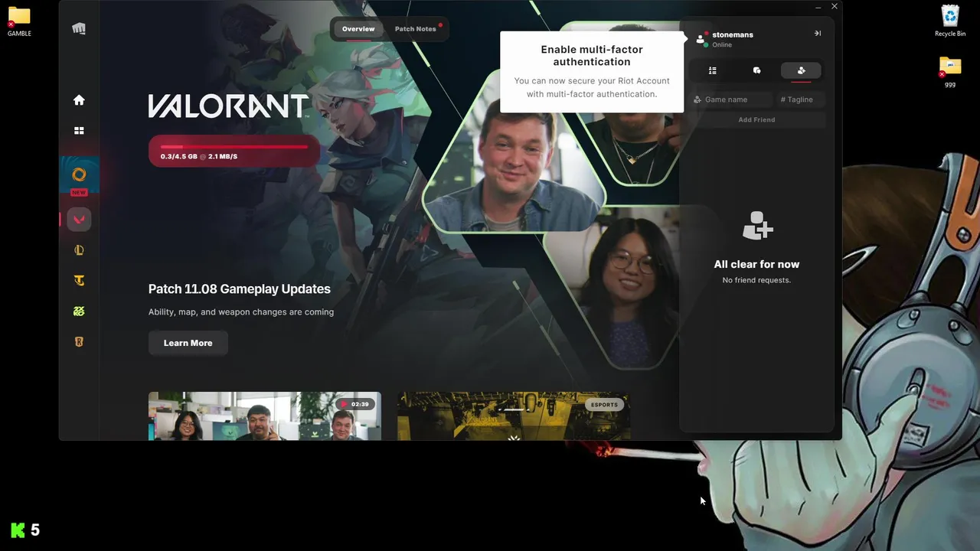Open the 999 folder on desktop

coord(950,72)
